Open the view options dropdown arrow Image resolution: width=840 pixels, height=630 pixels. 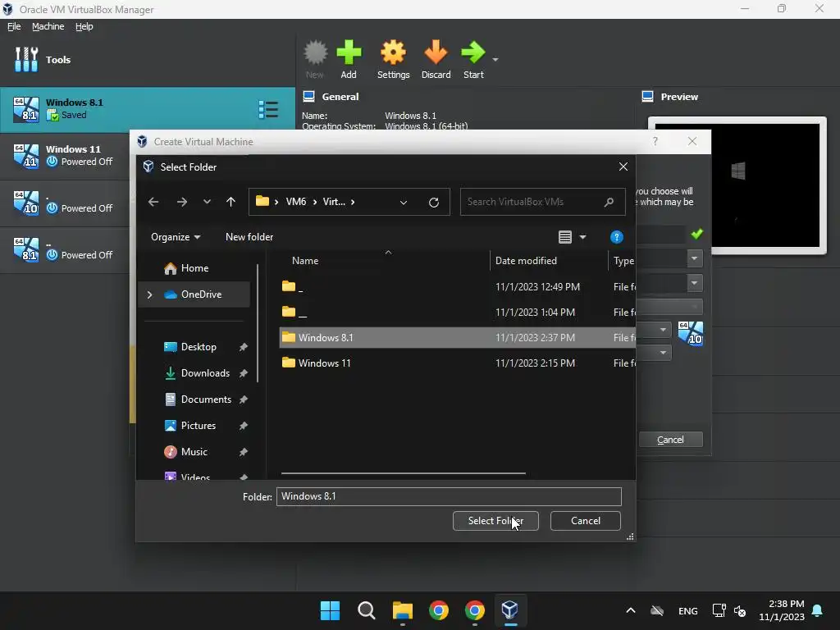point(583,237)
